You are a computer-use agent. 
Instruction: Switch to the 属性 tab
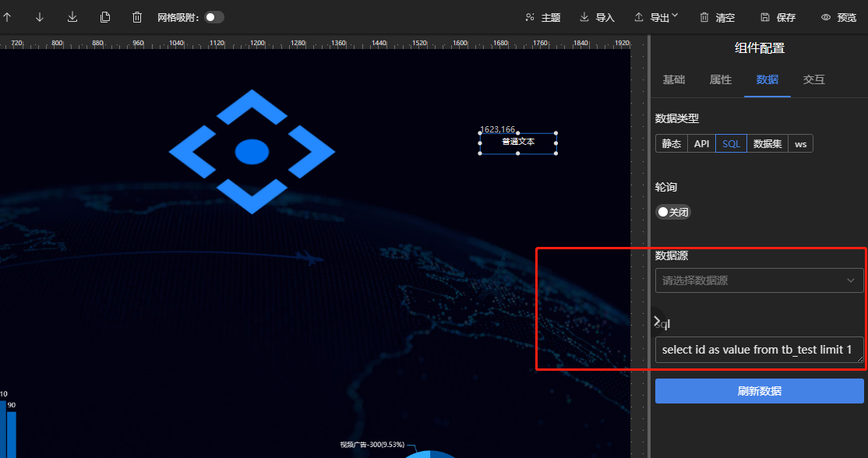[720, 79]
